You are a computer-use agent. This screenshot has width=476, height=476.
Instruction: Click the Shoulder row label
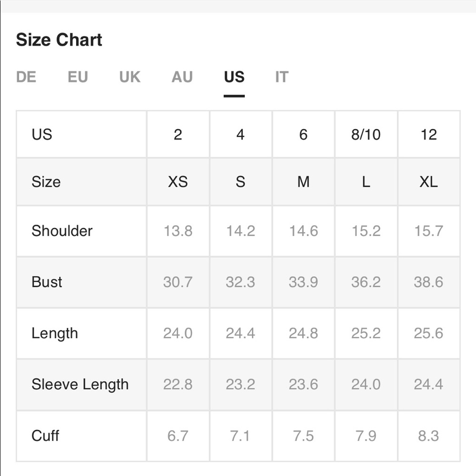(x=62, y=231)
